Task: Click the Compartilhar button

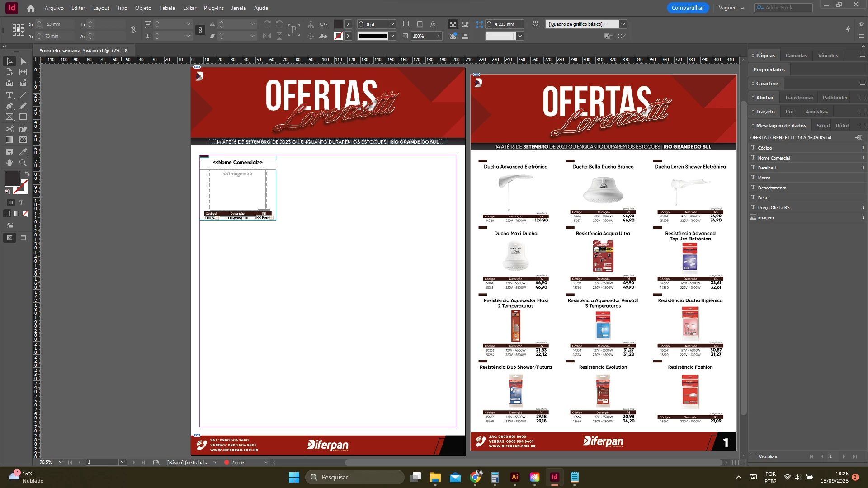Action: click(687, 8)
